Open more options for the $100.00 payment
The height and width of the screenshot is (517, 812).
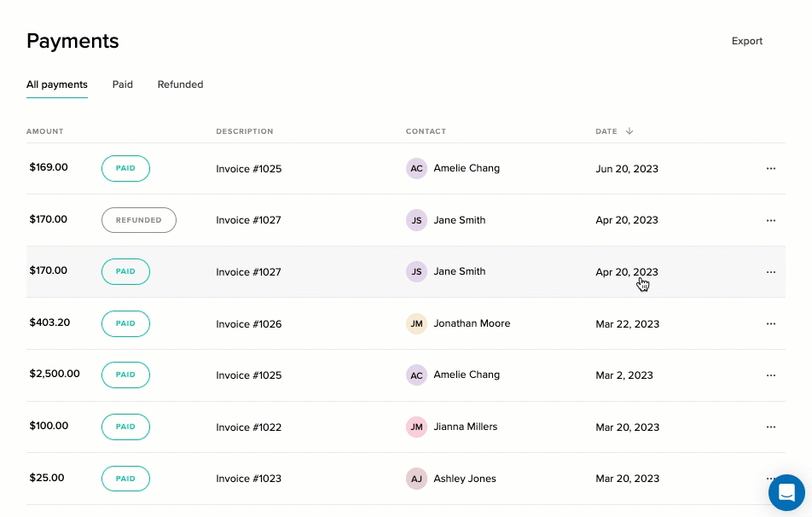[770, 427]
